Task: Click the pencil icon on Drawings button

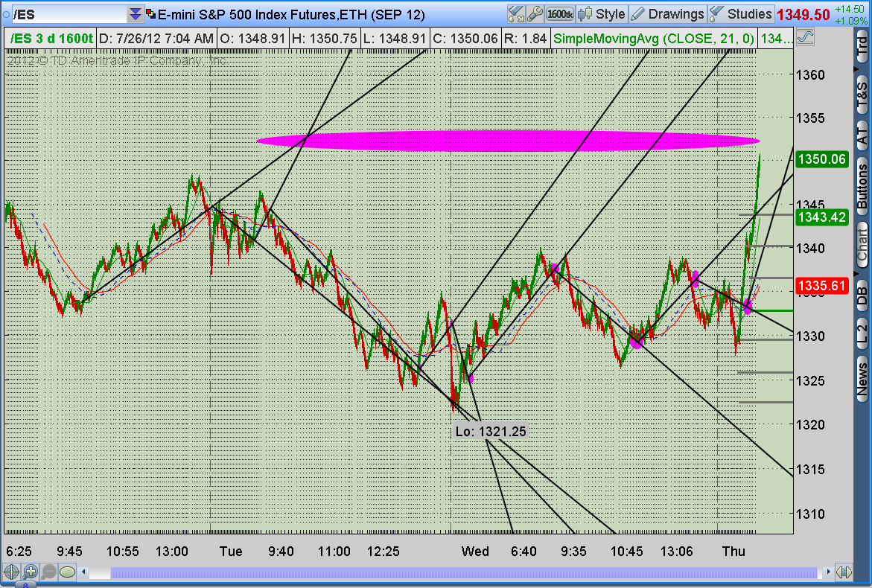Action: tap(638, 14)
